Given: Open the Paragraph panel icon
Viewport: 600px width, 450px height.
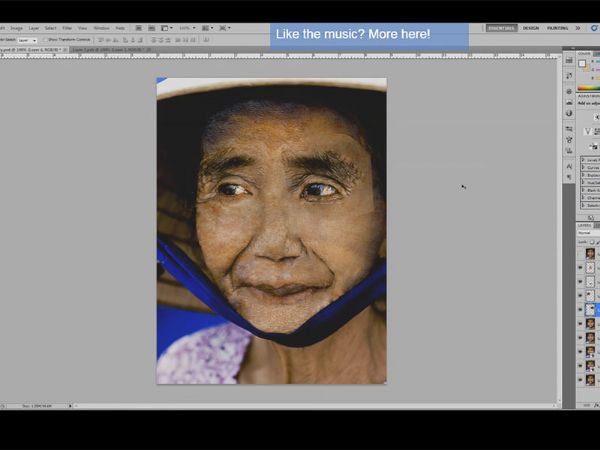Looking at the screenshot, I should [x=569, y=177].
